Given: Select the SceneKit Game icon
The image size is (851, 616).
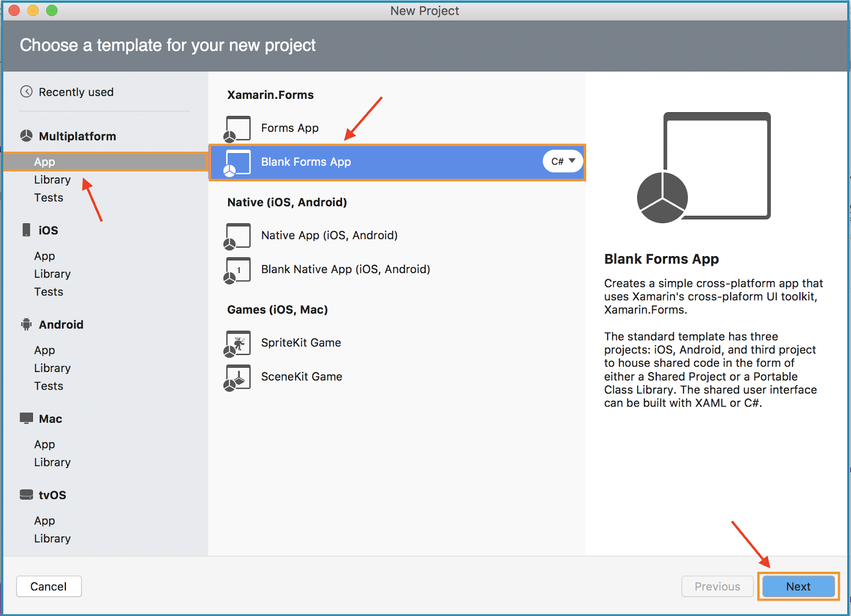Looking at the screenshot, I should [237, 377].
